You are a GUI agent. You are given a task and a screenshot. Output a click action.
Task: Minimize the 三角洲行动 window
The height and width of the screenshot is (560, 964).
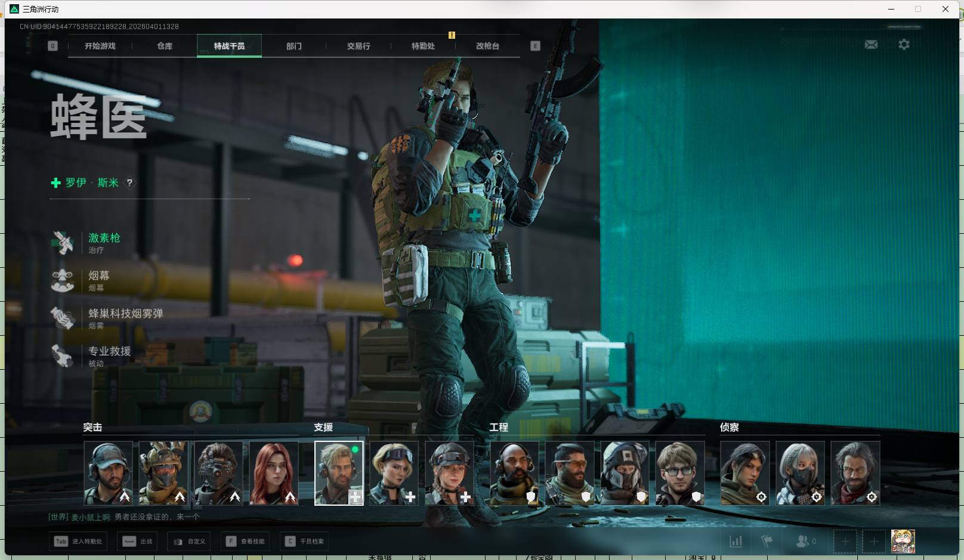point(891,9)
